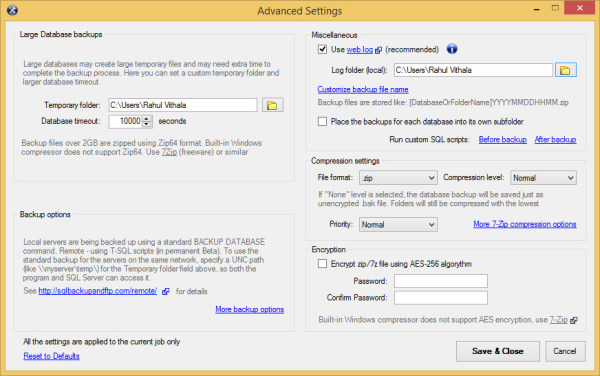Click the Temporary folder path field
Viewport: 600px width, 376px height.
[183, 105]
